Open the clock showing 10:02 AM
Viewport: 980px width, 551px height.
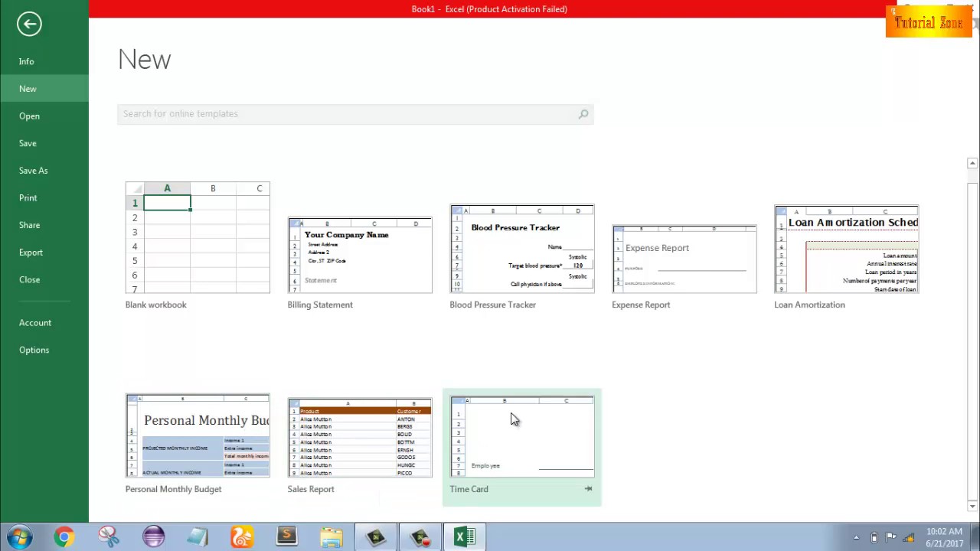[944, 537]
